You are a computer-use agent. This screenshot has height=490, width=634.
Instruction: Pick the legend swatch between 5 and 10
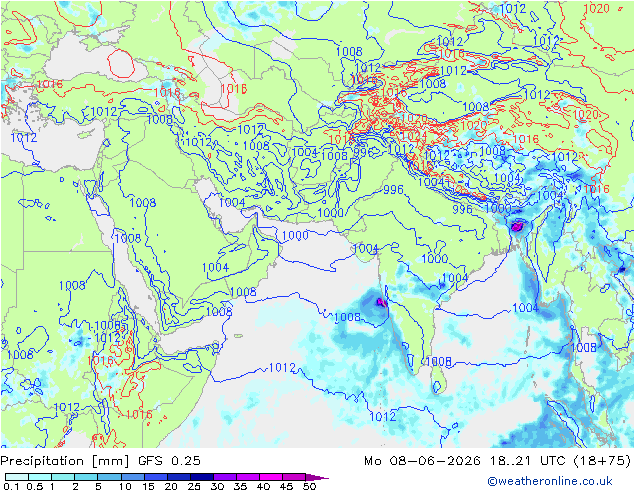(109, 477)
